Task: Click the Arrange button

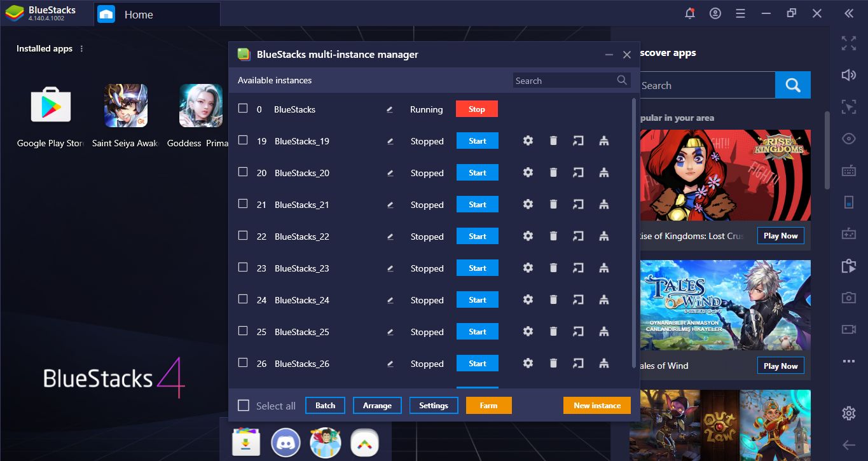Action: [377, 406]
